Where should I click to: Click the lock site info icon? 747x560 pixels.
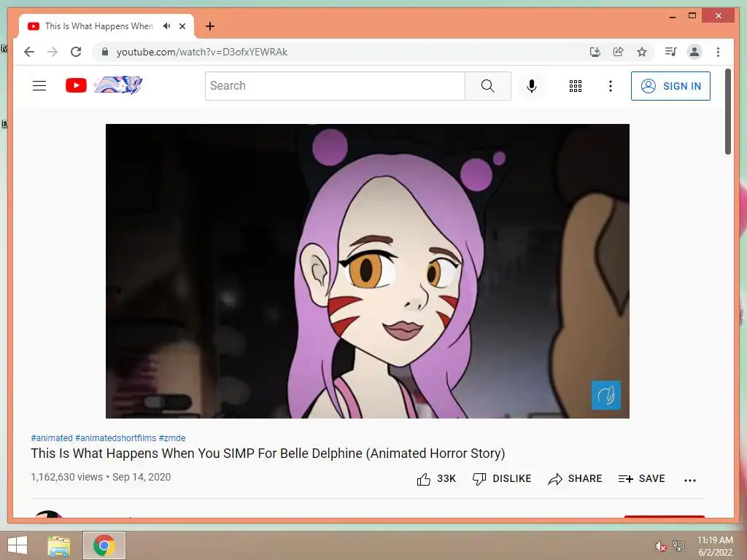click(x=105, y=52)
